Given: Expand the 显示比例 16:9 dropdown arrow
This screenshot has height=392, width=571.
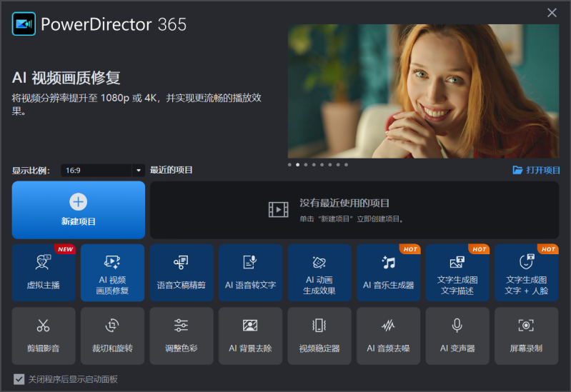Looking at the screenshot, I should coord(139,171).
